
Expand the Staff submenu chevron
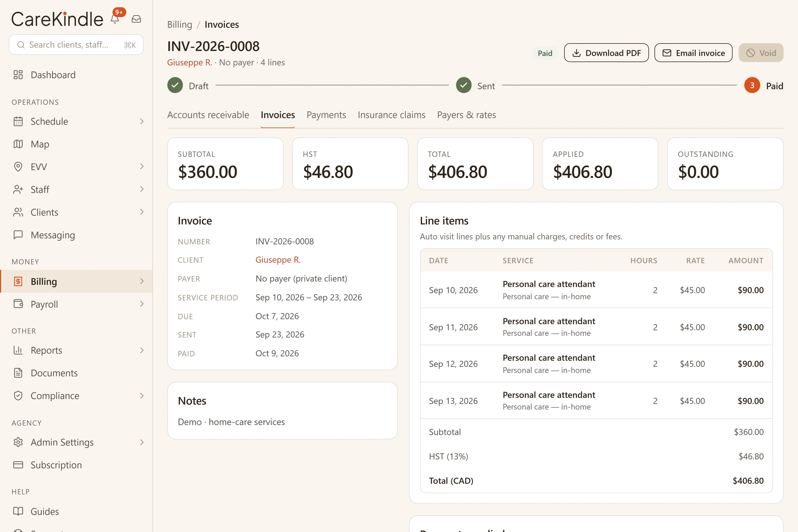142,189
